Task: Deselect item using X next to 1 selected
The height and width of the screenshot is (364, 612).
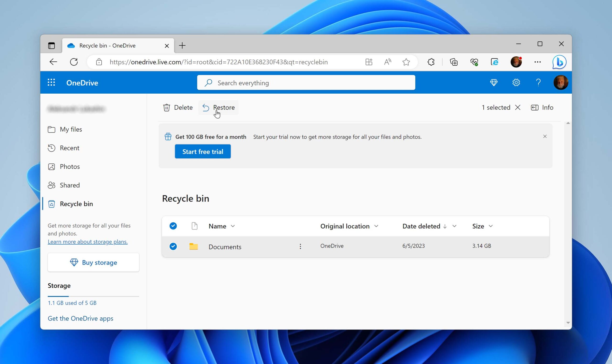Action: [517, 107]
